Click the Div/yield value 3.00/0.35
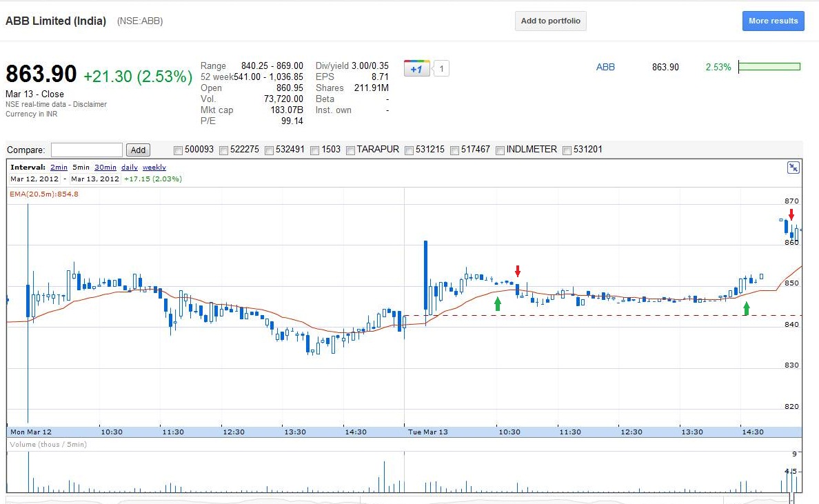This screenshot has width=819, height=504. coord(370,65)
